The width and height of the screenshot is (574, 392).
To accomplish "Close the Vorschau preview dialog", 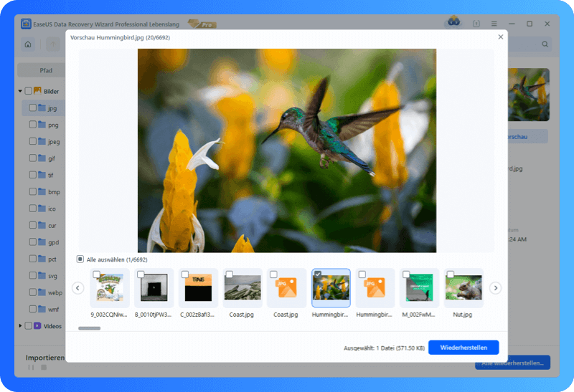I will click(500, 37).
